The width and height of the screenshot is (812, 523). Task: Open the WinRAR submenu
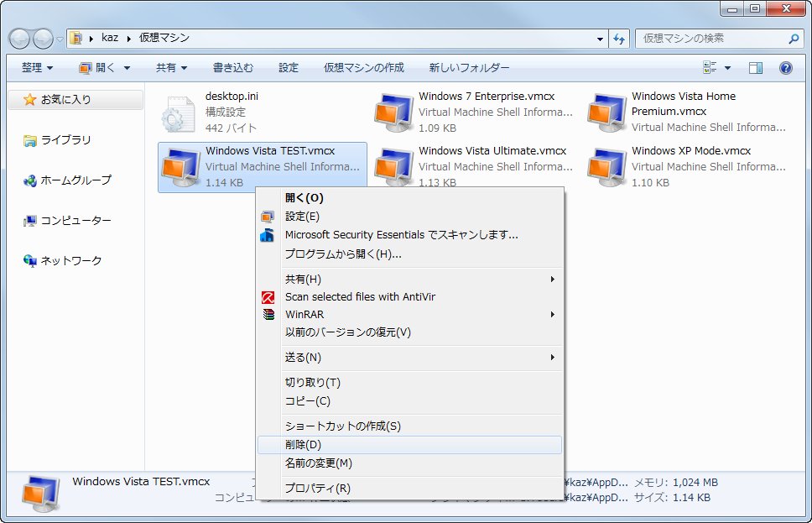tap(409, 315)
